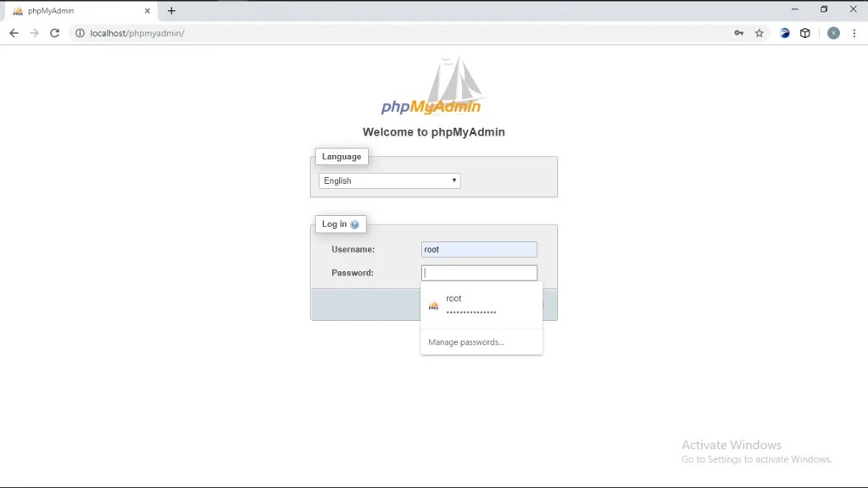Image resolution: width=868 pixels, height=488 pixels.
Task: Open the cube extension icon
Action: (805, 33)
